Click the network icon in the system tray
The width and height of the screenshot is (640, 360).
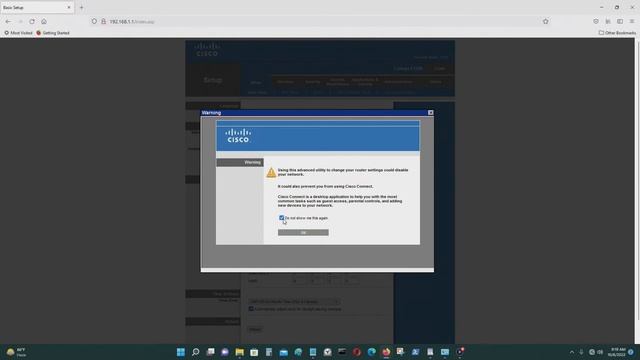(592, 352)
